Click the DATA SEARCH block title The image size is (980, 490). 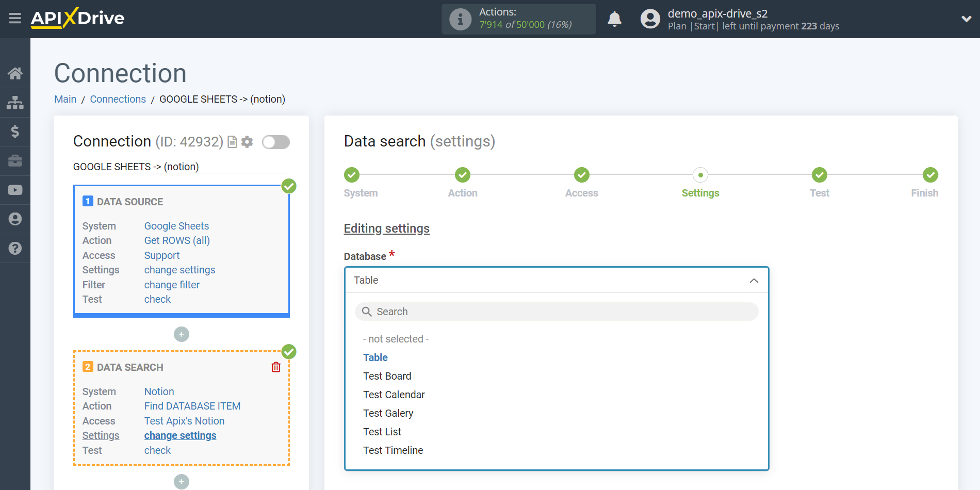[x=130, y=367]
